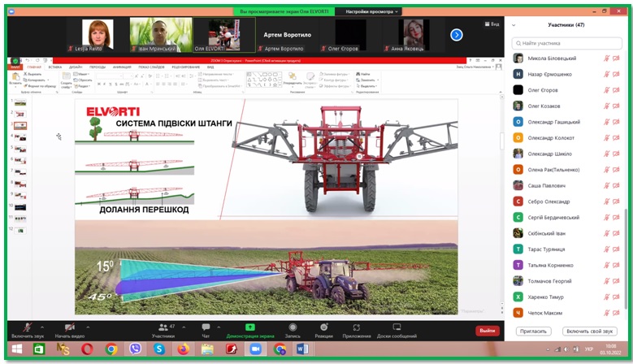Switch to the ПЕРЕХОДЫ ribbon tab
This screenshot has width=633, height=364.
click(98, 67)
